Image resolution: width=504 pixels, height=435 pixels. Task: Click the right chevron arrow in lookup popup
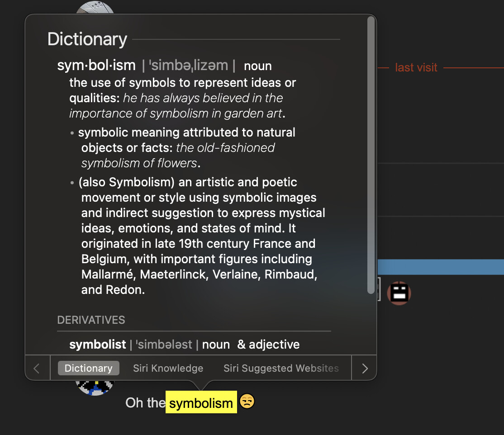365,368
